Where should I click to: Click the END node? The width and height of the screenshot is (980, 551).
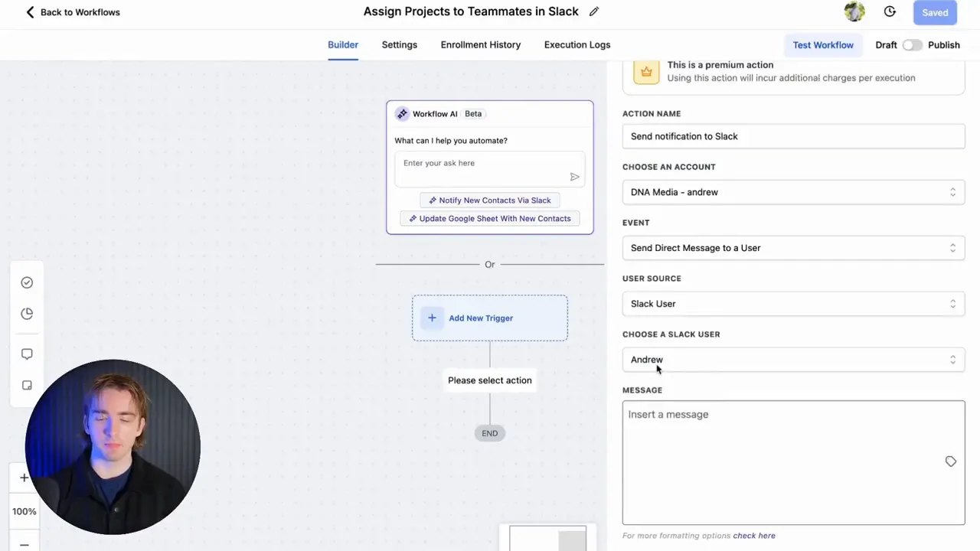tap(490, 433)
